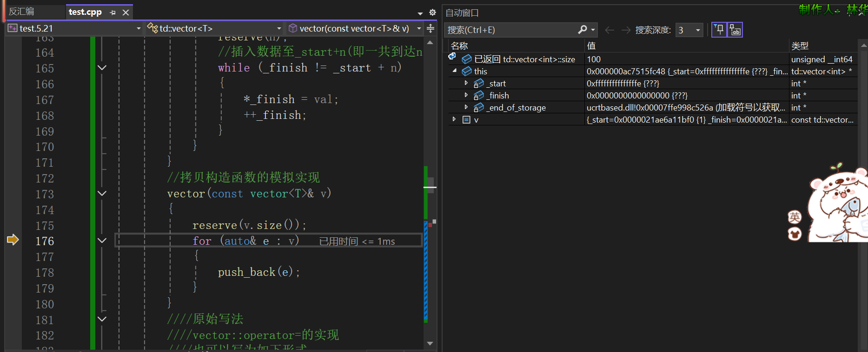Image resolution: width=868 pixels, height=352 pixels.
Task: Click the _start value 0xfffffffffffffffe cell
Action: point(687,83)
